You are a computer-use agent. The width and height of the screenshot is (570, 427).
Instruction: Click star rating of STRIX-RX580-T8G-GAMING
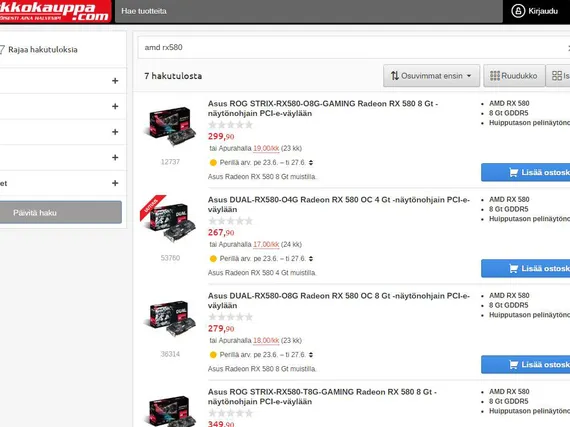(230, 413)
